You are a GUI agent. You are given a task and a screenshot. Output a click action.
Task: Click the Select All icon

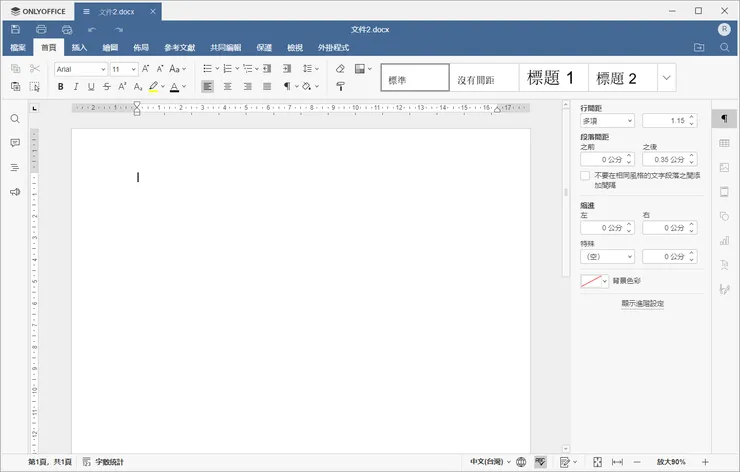pos(34,86)
